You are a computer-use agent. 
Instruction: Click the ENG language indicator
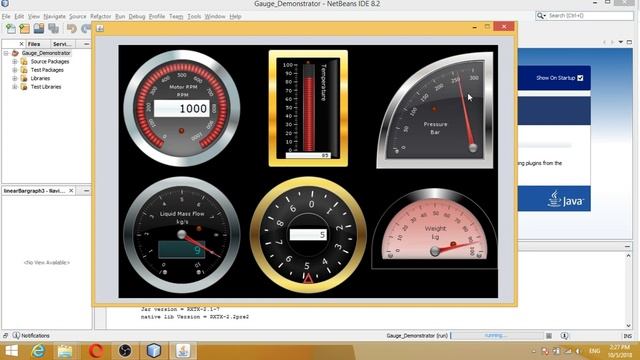coord(595,351)
